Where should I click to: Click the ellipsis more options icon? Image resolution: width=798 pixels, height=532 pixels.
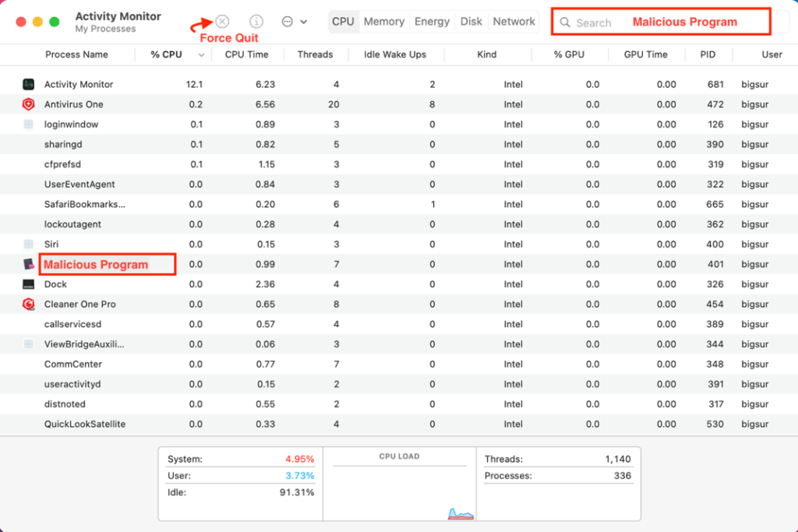[287, 22]
